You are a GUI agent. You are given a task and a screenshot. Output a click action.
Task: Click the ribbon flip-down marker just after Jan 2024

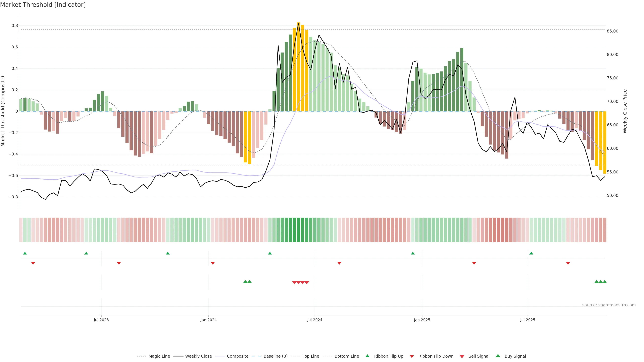(x=213, y=263)
